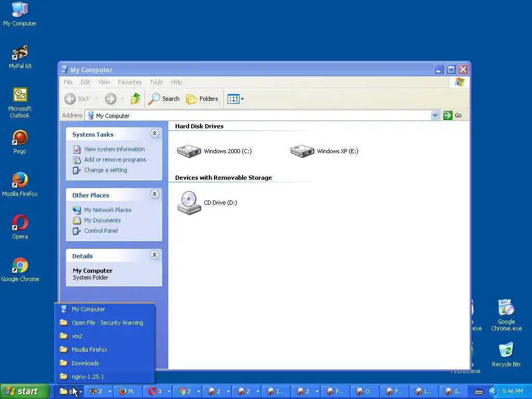Collapse the Details panel

(154, 255)
